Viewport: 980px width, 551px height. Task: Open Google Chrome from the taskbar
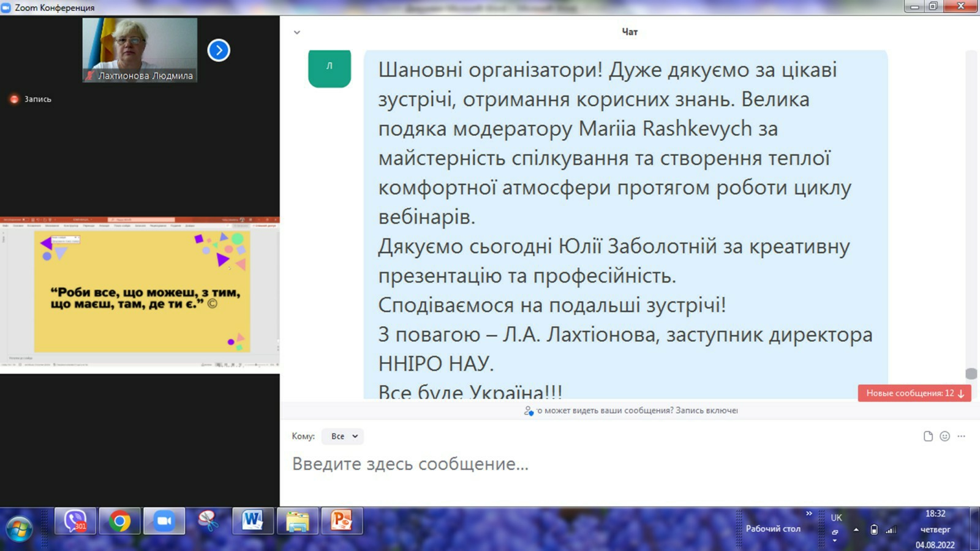click(x=120, y=521)
